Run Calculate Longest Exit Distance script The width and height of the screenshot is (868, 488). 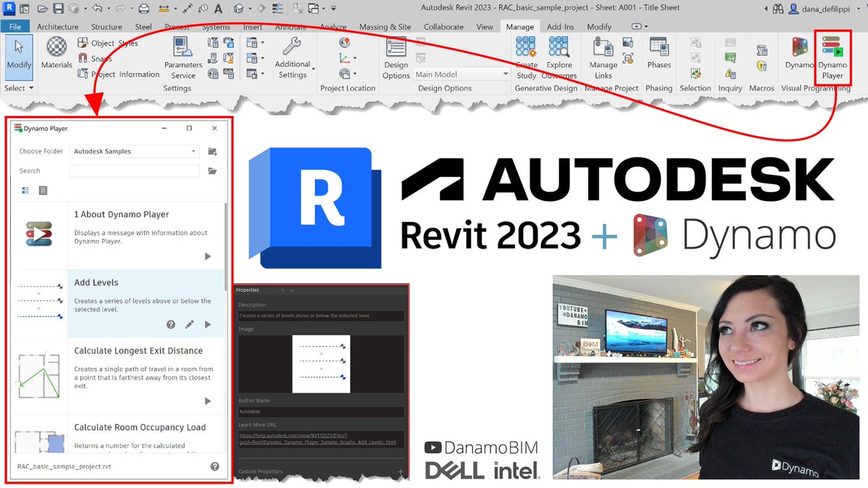208,401
